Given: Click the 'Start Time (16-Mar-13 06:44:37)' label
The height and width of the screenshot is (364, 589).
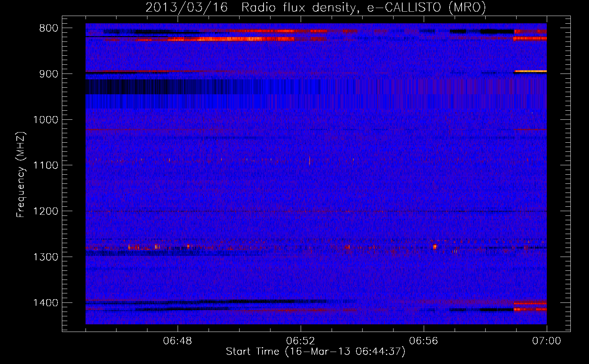Looking at the screenshot, I should pyautogui.click(x=316, y=352).
